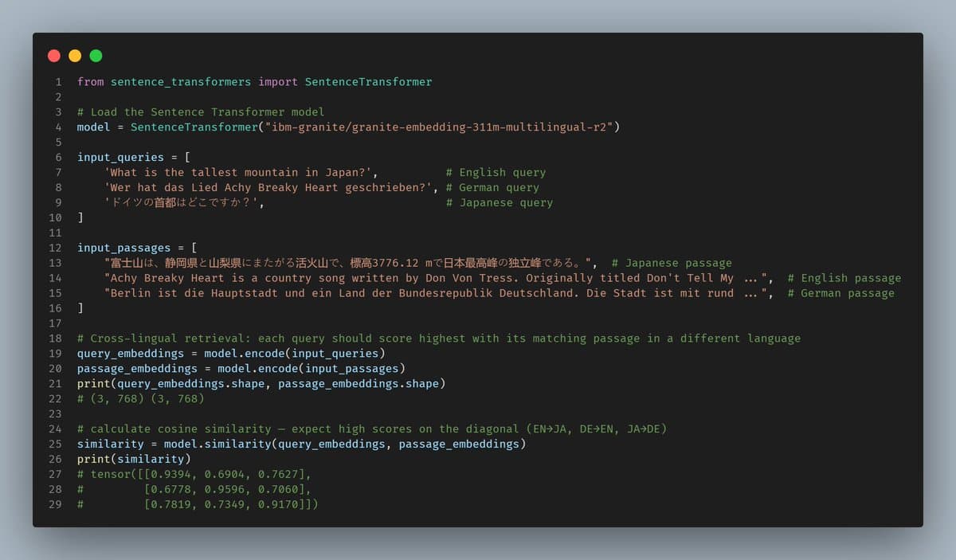Screen dimensions: 956x560
Task: Click the '# German passage' comment
Action: [x=840, y=293]
